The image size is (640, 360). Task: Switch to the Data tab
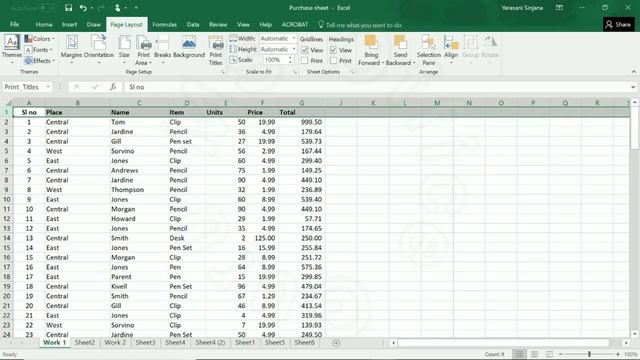[x=193, y=24]
